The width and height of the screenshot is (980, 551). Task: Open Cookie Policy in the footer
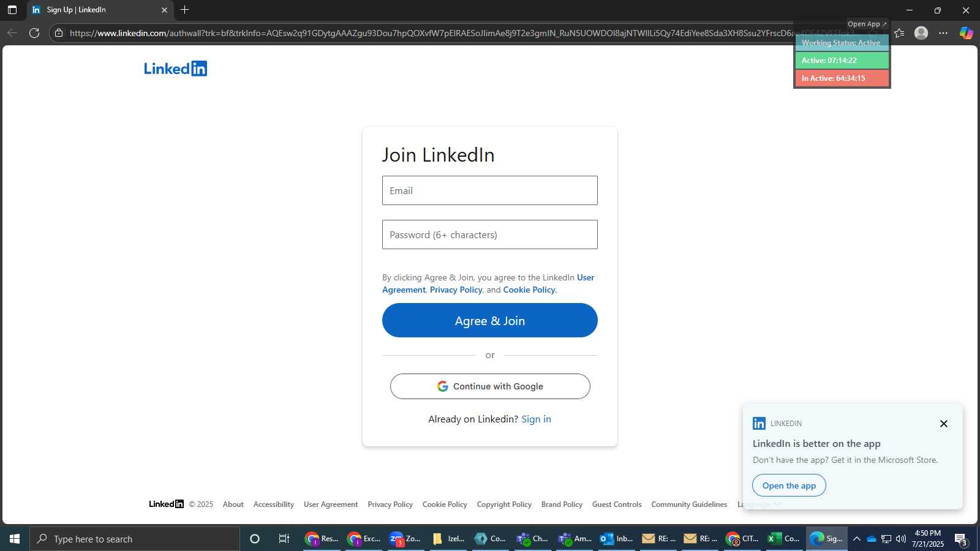(x=445, y=504)
